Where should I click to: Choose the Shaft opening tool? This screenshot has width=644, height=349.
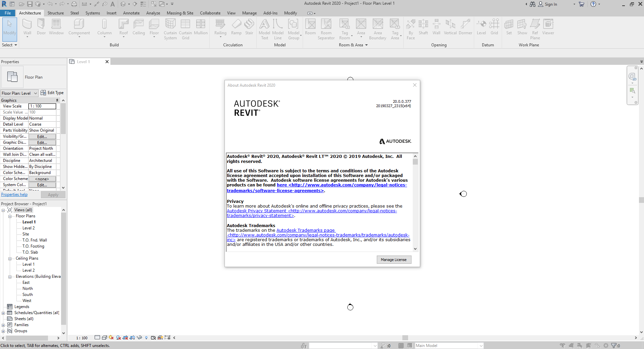[x=423, y=27]
